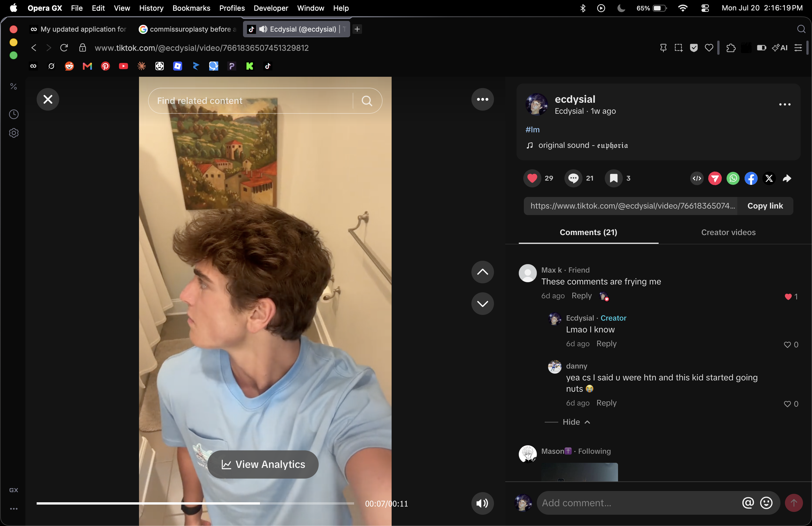
Task: Open more sharing options arrow
Action: point(787,178)
